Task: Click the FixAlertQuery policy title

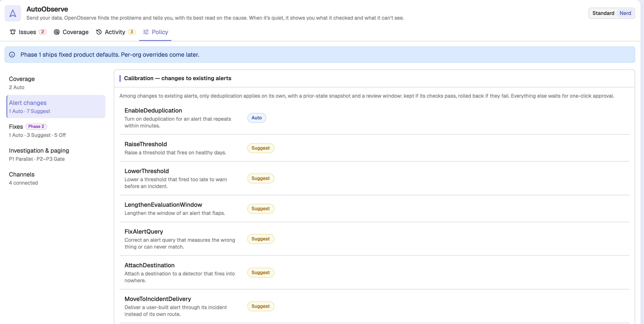Action: coord(144,231)
